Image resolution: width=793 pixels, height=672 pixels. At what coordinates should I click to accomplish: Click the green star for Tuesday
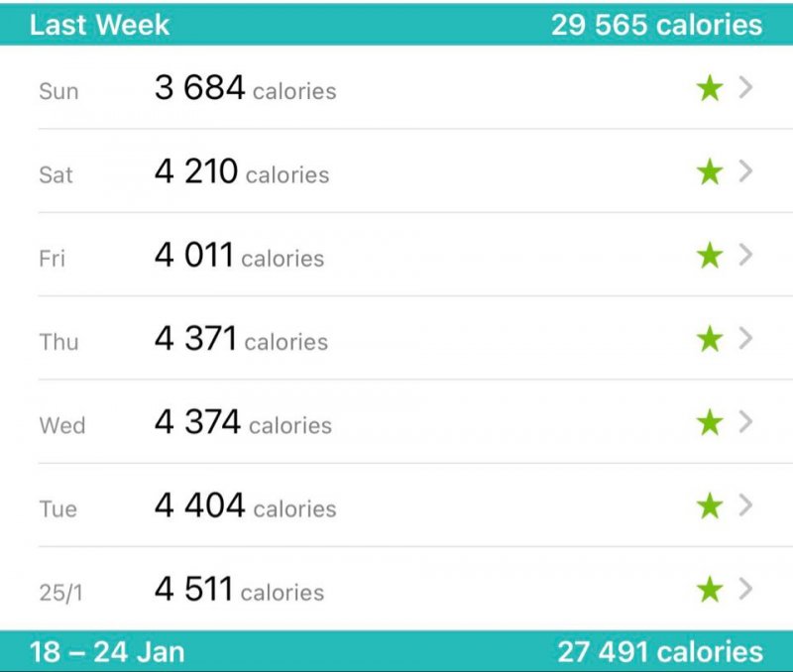710,505
